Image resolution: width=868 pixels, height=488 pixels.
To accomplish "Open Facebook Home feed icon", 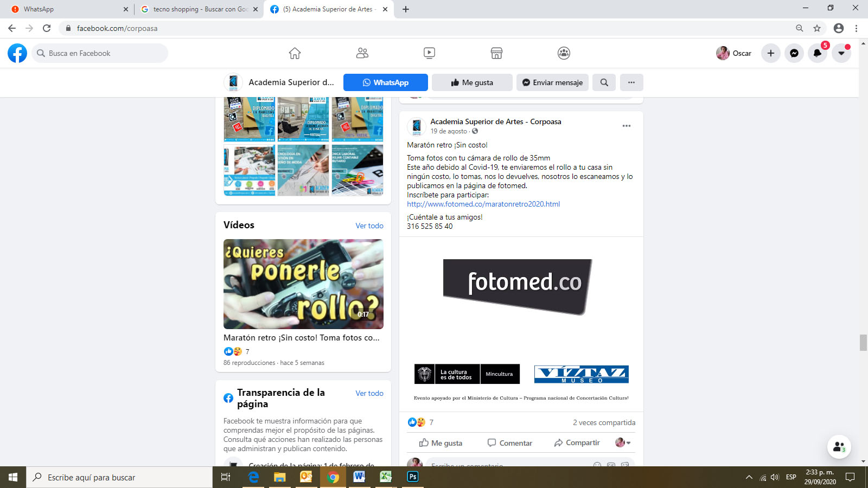I will click(x=295, y=53).
